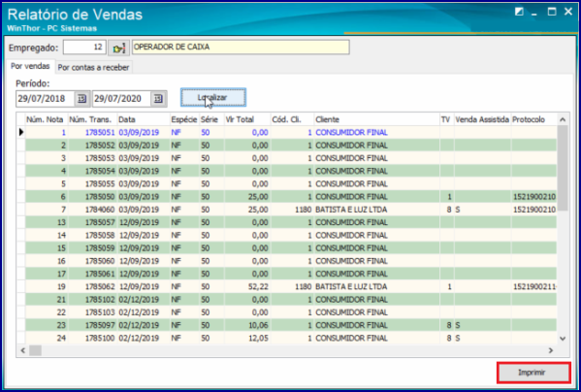Select transaction number 1785102
Image resolution: width=581 pixels, height=392 pixels.
(100, 300)
